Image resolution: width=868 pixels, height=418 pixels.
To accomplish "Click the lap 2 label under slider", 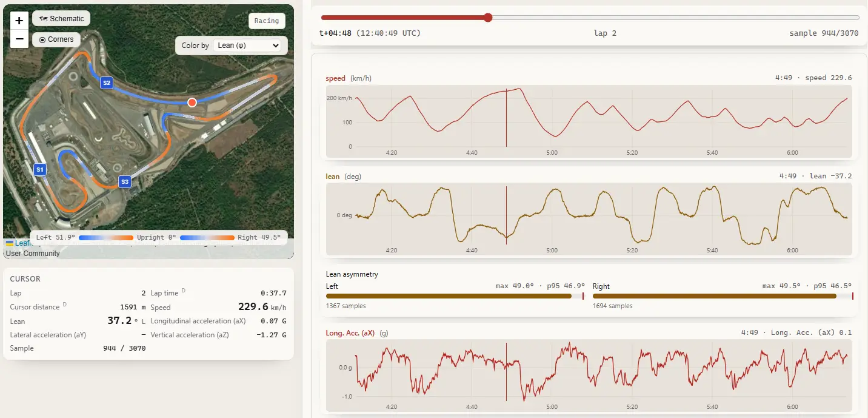I will 605,33.
